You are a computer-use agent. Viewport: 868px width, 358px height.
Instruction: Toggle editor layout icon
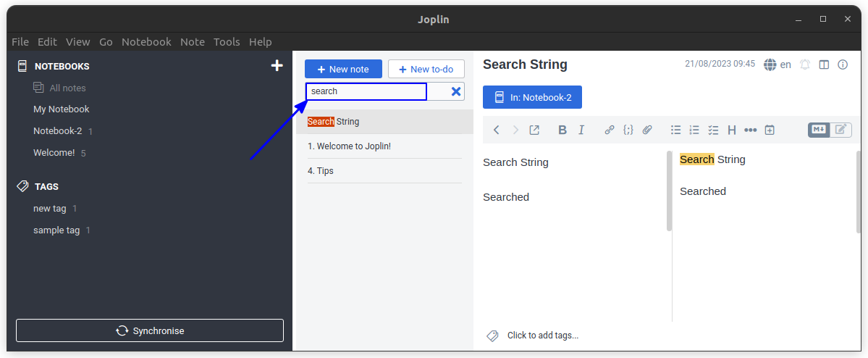[824, 64]
